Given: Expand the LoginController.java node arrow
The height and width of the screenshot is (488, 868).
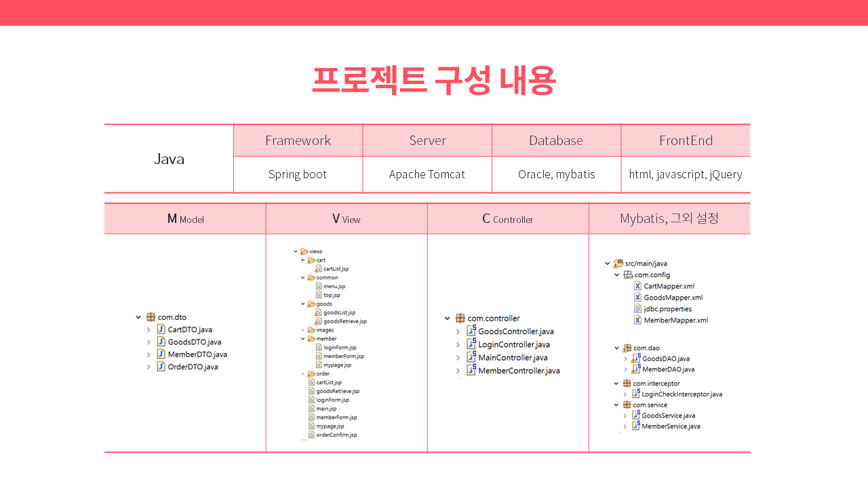Looking at the screenshot, I should (x=458, y=344).
